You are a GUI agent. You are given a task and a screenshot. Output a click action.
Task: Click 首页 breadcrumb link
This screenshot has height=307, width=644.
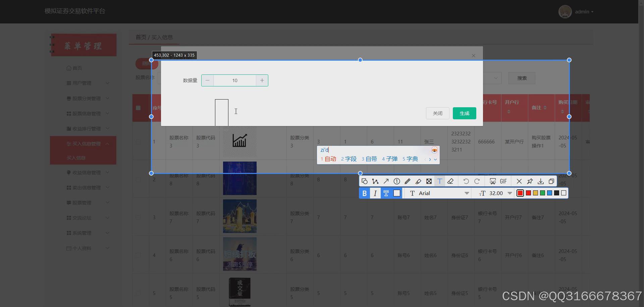pos(141,37)
